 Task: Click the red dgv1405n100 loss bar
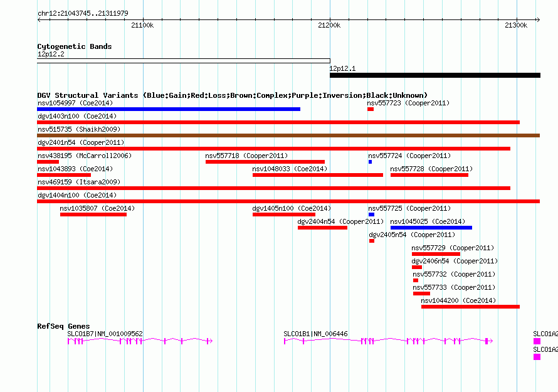284,215
